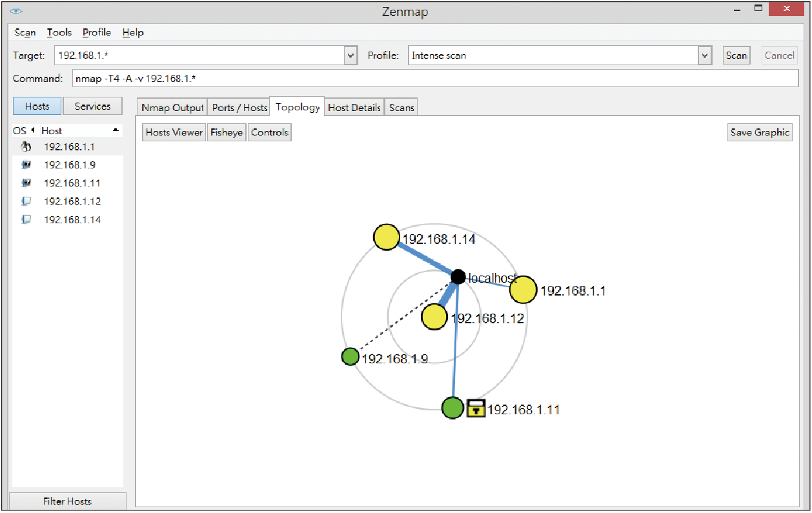Click the green node for 192.168.1.11
812x513 pixels.
[453, 408]
